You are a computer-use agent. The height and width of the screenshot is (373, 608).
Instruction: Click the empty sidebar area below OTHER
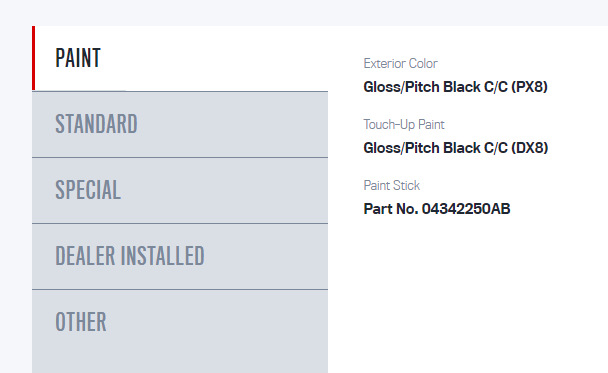pyautogui.click(x=180, y=364)
